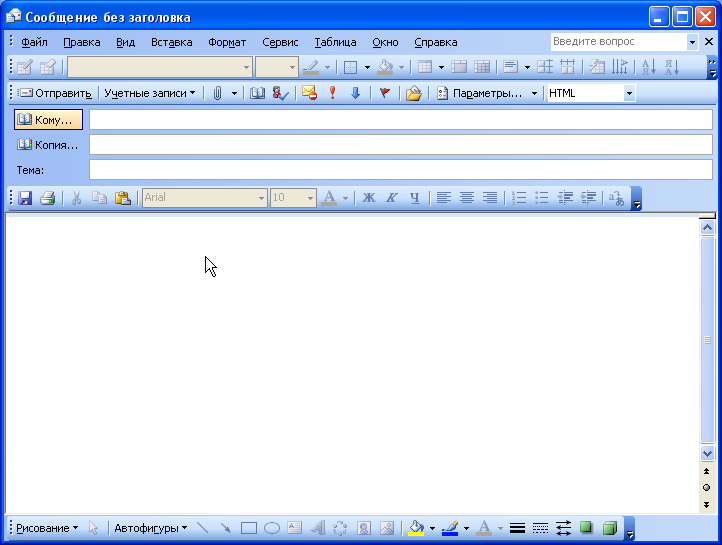Click the vertical scrollbar down arrow
722x545 pixels.
tap(707, 453)
